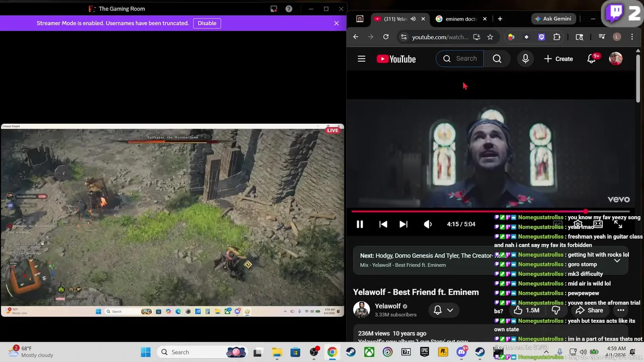The height and width of the screenshot is (362, 644).
Task: Switch to the eminem docto Google tab
Action: [460, 19]
